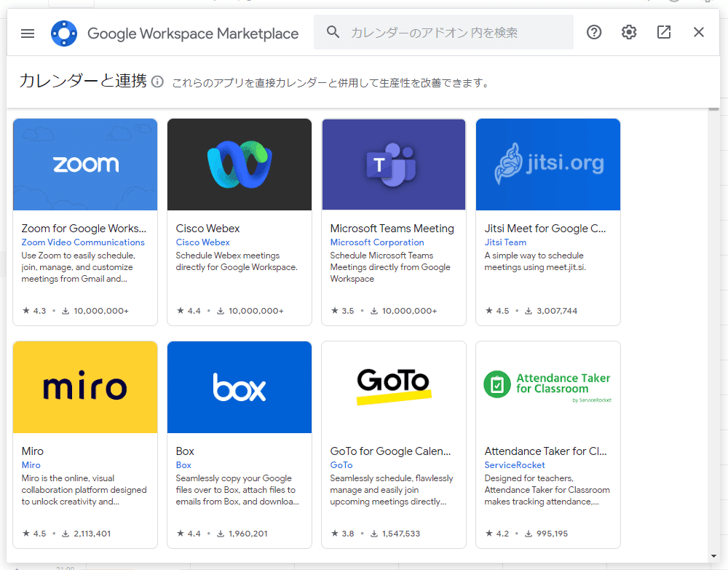Image resolution: width=728 pixels, height=570 pixels.
Task: Visit Jitsi Team developer link
Action: [506, 242]
